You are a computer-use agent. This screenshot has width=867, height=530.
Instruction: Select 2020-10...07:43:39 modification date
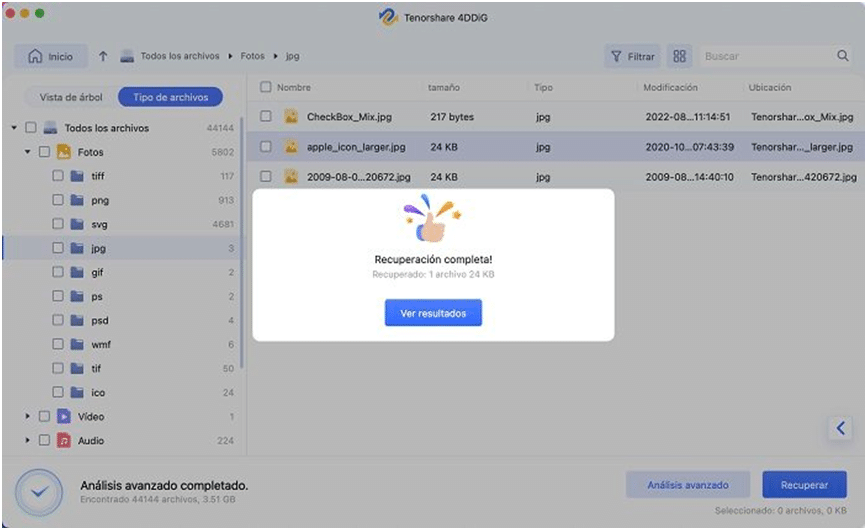tap(690, 147)
